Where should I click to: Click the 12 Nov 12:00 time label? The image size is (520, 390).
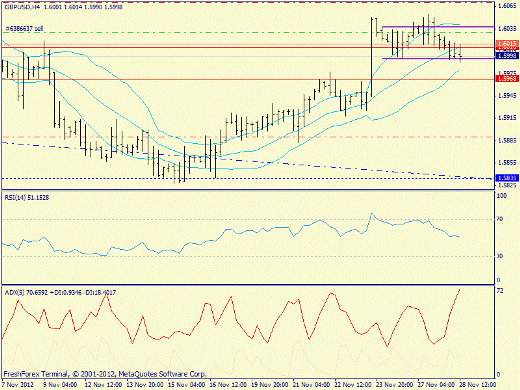(x=103, y=384)
